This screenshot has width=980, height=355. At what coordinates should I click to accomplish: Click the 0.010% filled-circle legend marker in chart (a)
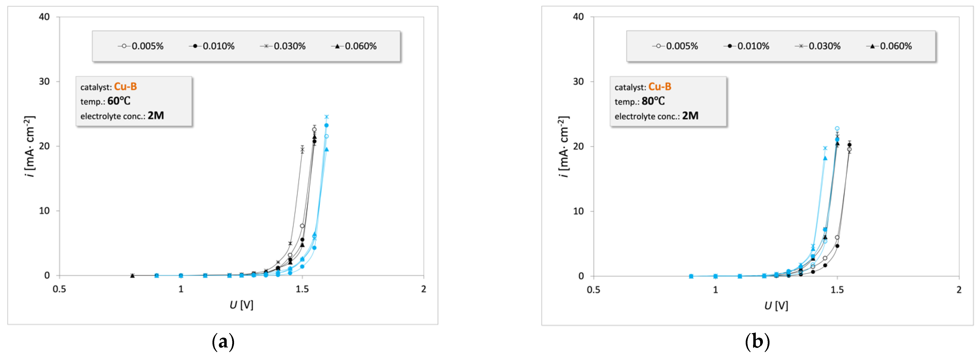coord(195,46)
